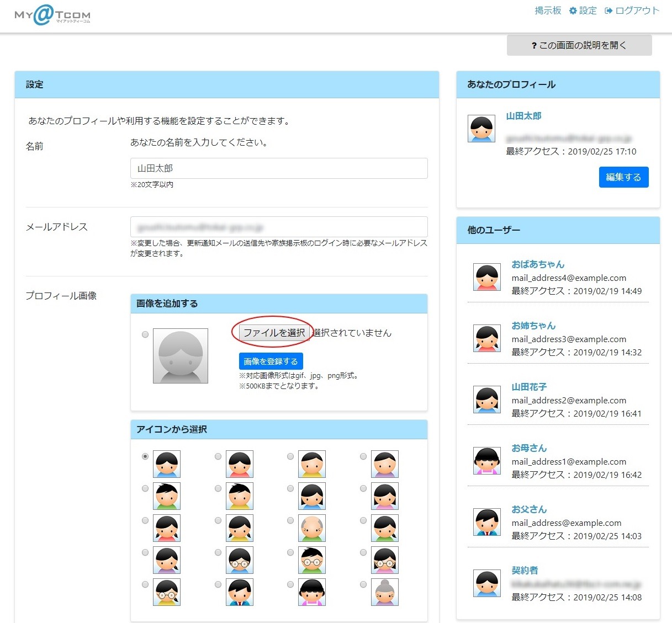Viewport: 672px width, 623px height.
Task: Pick the boy with glasses in green shirt avatar
Action: click(x=312, y=560)
